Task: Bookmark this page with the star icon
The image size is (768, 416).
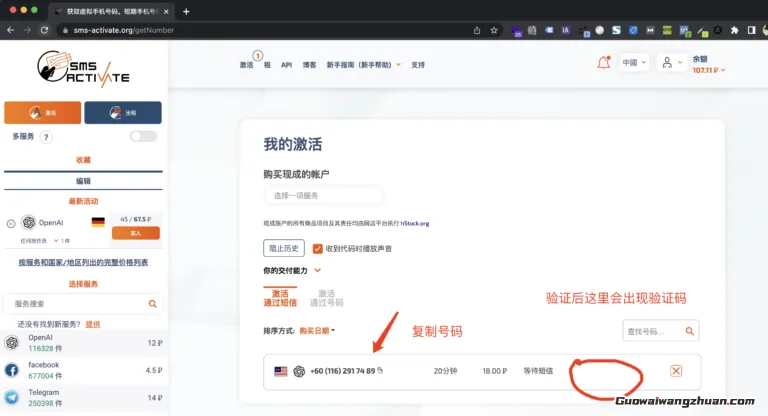Action: coord(494,30)
